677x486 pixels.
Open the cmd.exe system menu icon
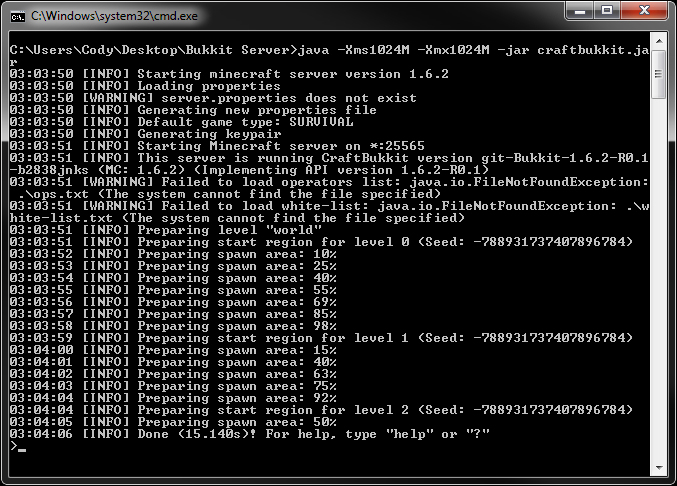pos(18,16)
